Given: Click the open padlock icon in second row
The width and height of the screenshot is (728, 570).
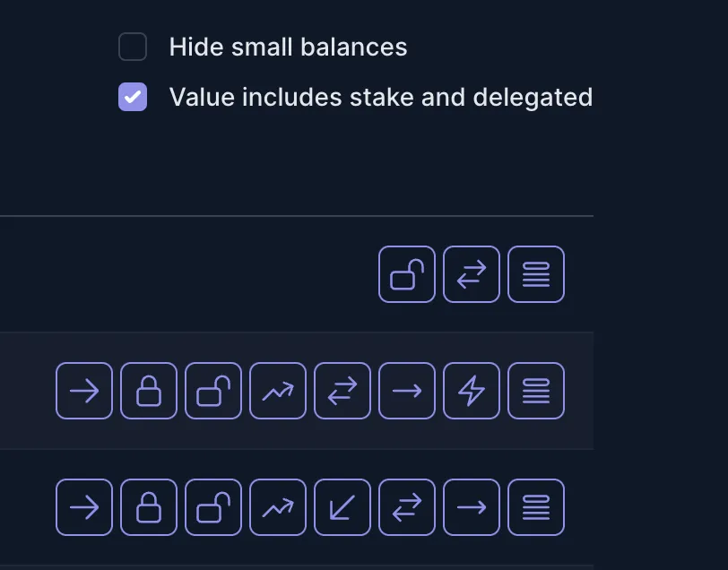Looking at the screenshot, I should point(213,391).
